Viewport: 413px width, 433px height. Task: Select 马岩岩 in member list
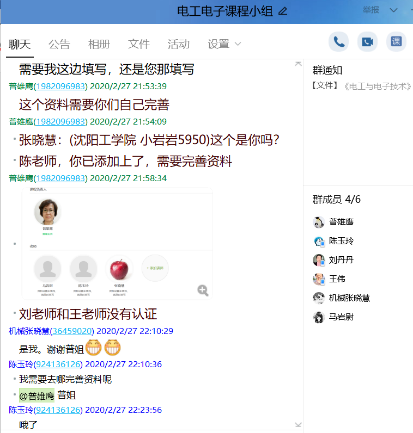(333, 317)
